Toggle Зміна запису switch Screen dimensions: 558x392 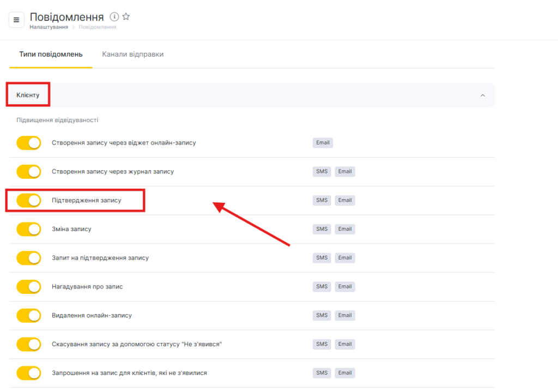pyautogui.click(x=29, y=229)
